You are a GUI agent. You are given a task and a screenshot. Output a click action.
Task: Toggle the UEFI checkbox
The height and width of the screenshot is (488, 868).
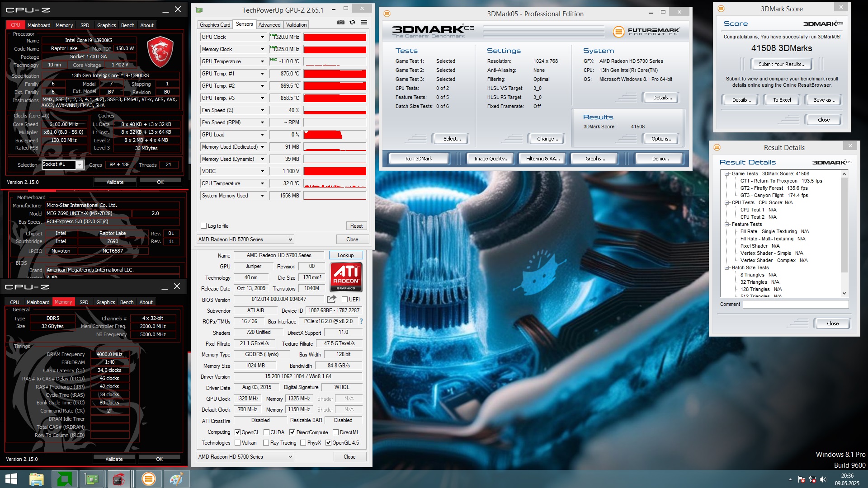[344, 299]
